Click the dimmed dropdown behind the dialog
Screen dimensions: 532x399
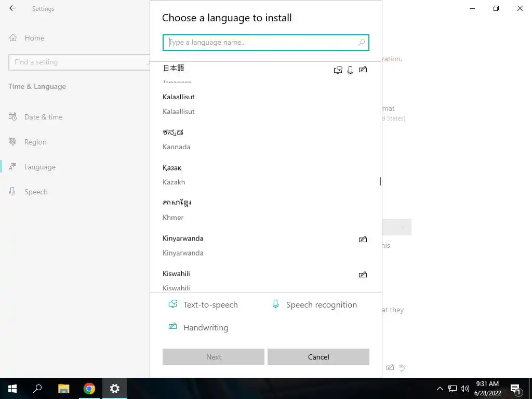[397, 228]
